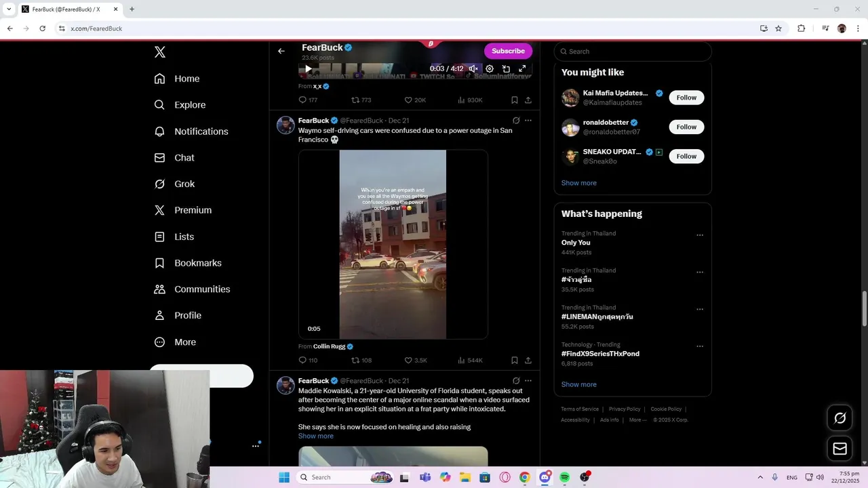The width and height of the screenshot is (868, 488).
Task: Share the Waymo post
Action: pyautogui.click(x=528, y=361)
